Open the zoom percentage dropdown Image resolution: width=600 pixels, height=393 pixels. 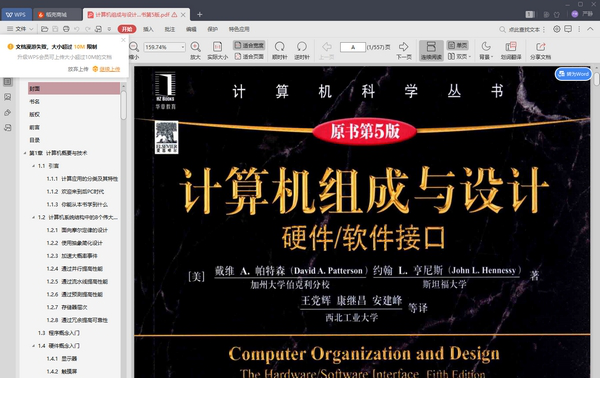click(183, 47)
